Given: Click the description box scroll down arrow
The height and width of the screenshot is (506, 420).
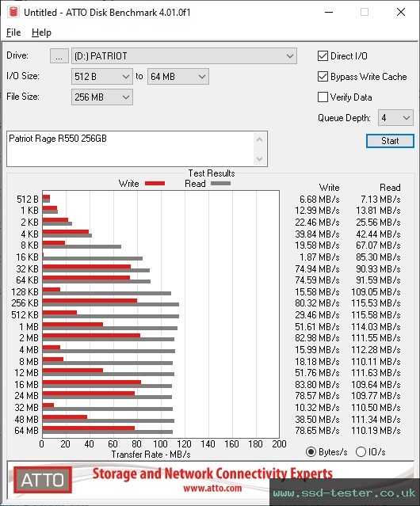Looking at the screenshot, I should coord(260,159).
